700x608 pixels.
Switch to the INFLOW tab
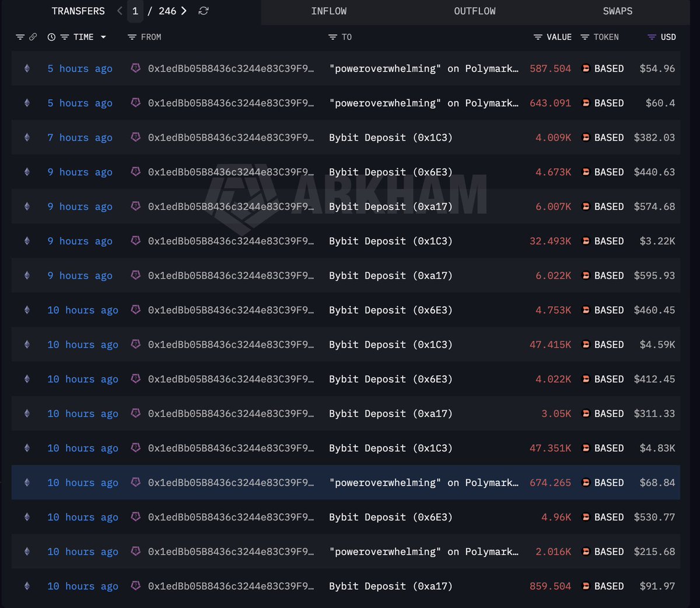tap(329, 11)
